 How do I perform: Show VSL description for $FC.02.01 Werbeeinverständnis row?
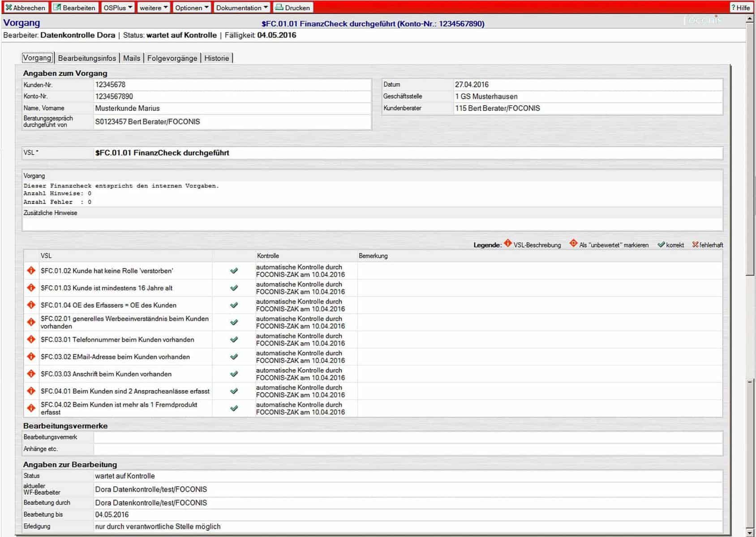pyautogui.click(x=31, y=322)
